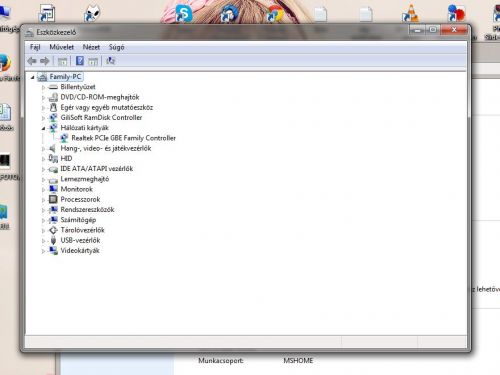Click the speaker icon beside Hang-, video-
Screen dimensions: 500x375
coord(52,148)
